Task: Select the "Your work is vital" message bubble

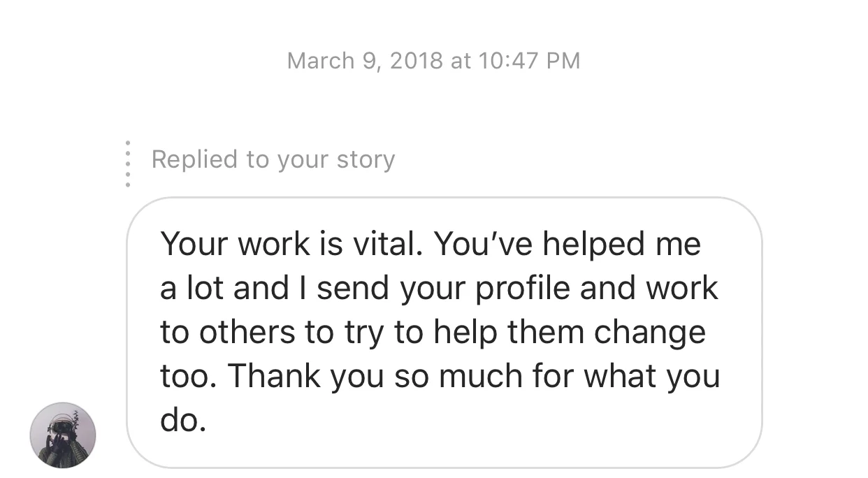Action: (x=444, y=333)
